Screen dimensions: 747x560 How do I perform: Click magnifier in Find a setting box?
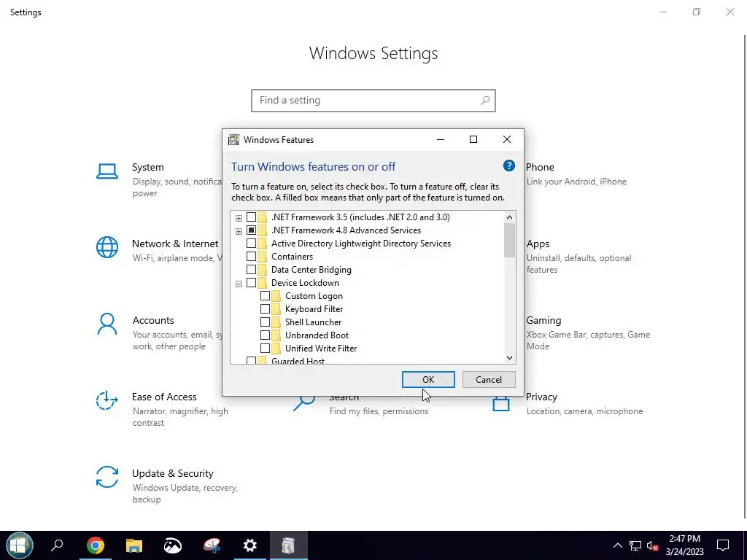[x=485, y=101]
